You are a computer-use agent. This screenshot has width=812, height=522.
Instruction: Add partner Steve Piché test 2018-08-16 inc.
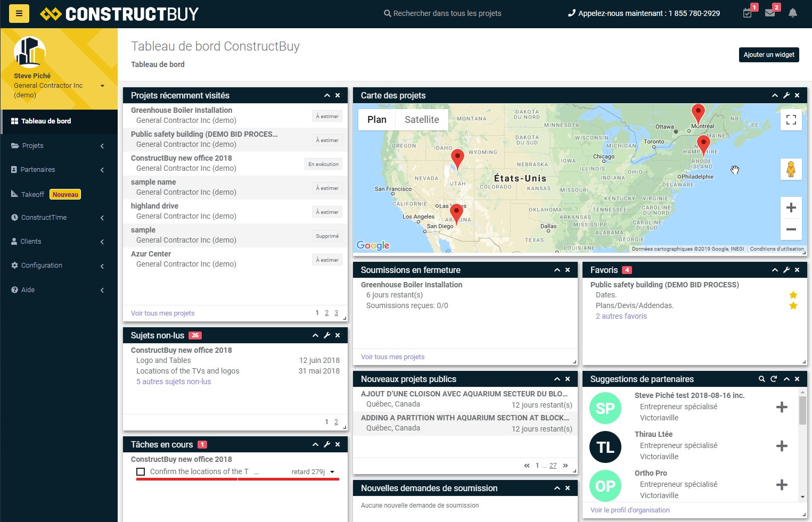[x=782, y=407]
